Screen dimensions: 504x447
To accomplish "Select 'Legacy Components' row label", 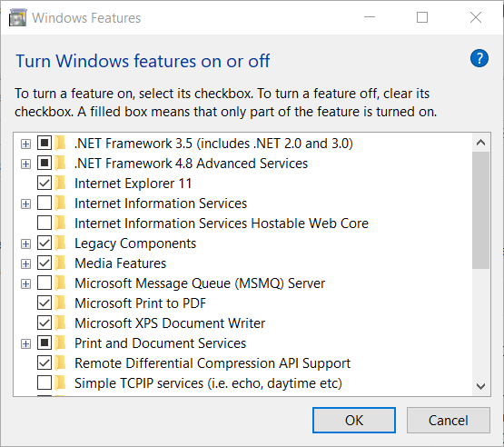I will [135, 243].
